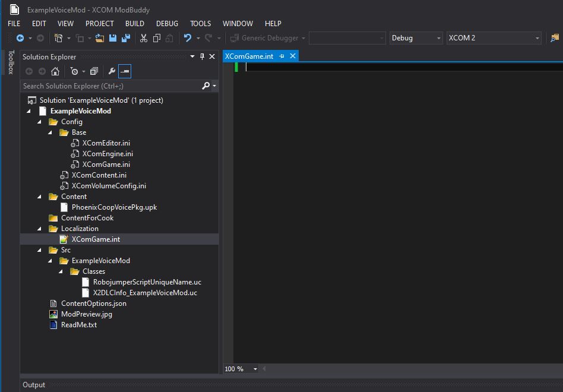This screenshot has height=392, width=563.
Task: Open the Toolbox side panel
Action: coord(10,62)
